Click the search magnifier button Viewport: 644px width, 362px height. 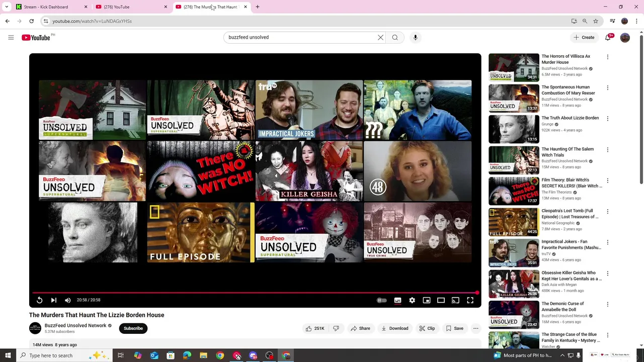pyautogui.click(x=395, y=37)
